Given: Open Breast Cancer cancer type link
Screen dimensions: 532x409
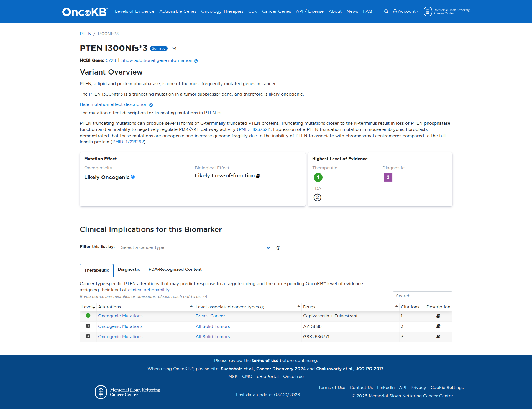Looking at the screenshot, I should [210, 316].
